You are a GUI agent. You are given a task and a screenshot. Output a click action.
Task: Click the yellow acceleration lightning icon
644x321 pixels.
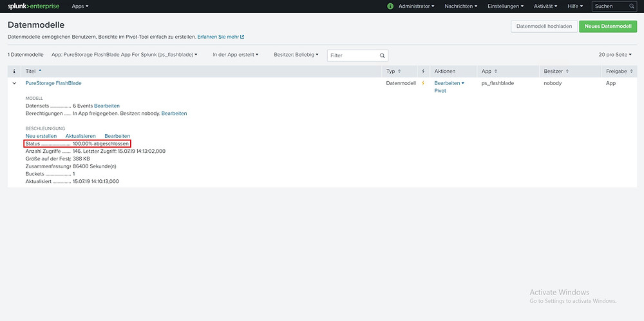(423, 83)
